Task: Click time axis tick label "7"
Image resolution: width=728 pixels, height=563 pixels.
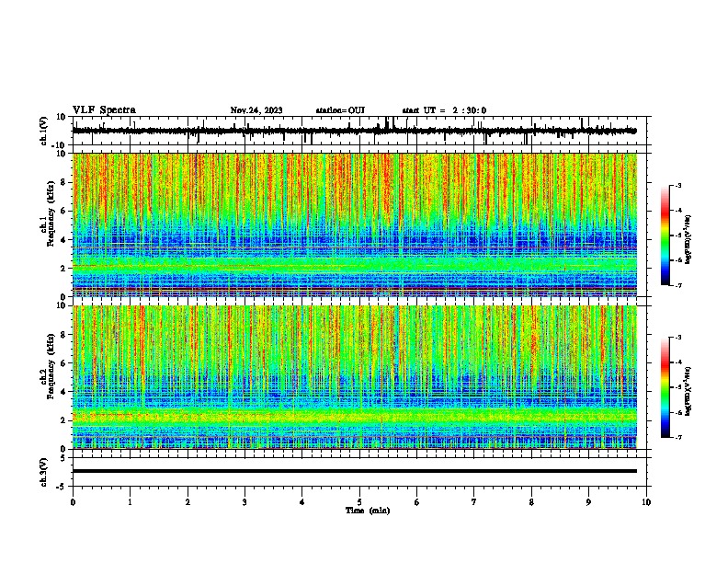Action: click(474, 502)
